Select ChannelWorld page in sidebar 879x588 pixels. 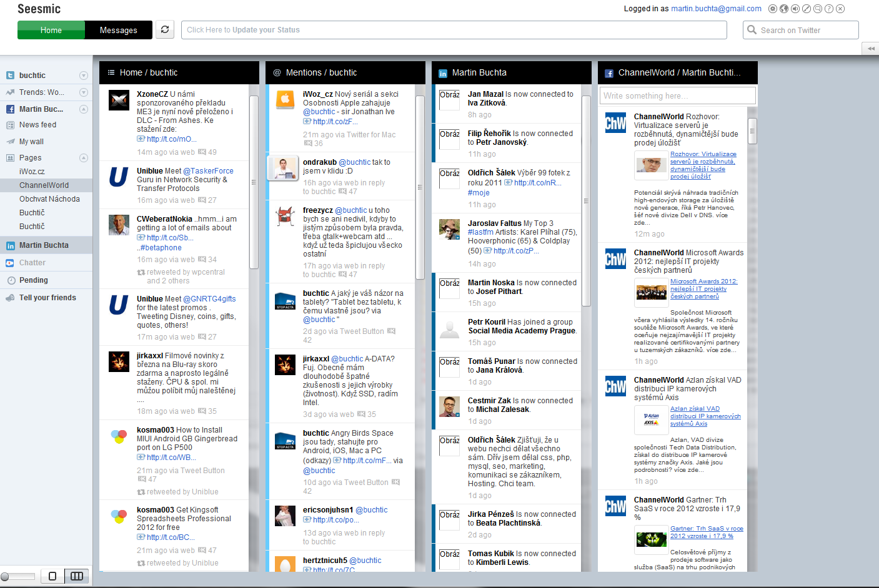point(46,185)
